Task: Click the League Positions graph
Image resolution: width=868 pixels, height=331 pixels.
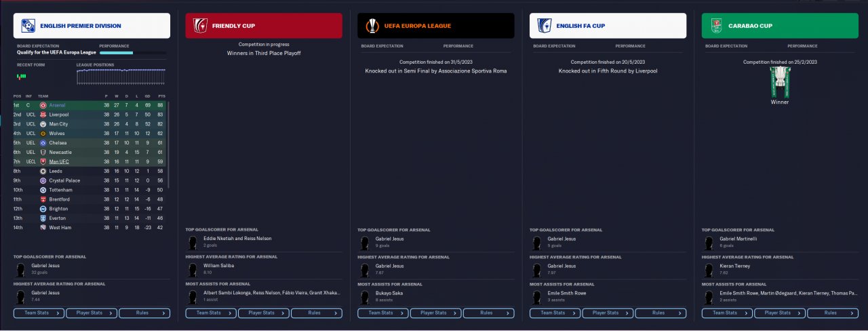Action: 121,76
